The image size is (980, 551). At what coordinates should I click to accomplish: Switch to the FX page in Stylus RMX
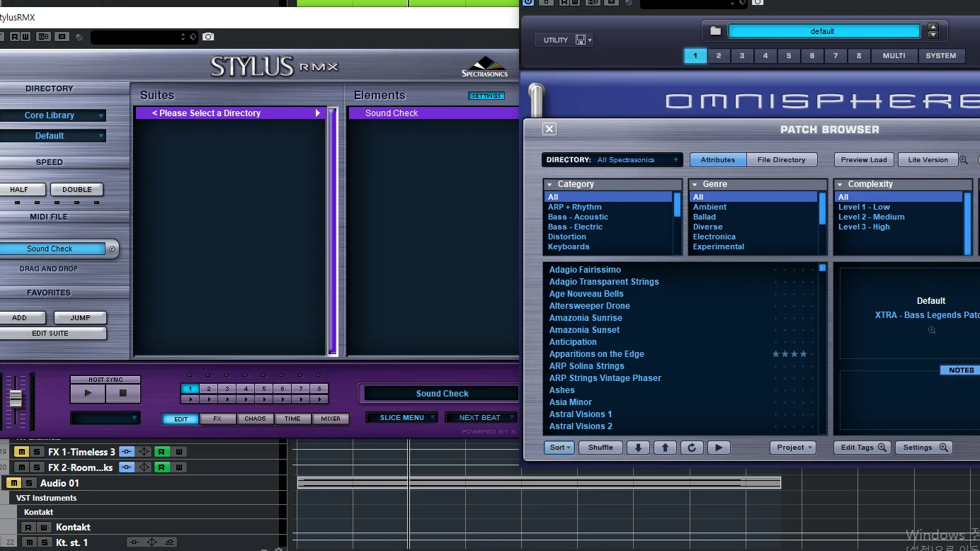click(x=217, y=419)
